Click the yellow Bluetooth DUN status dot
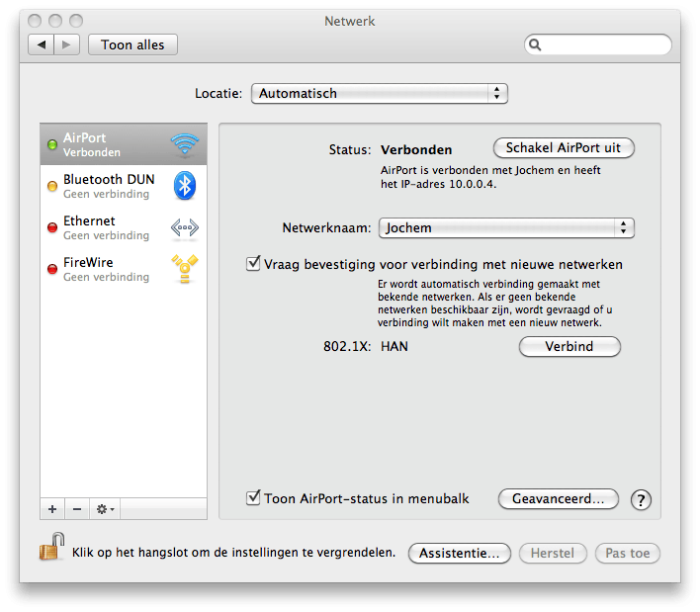This screenshot has height=612, width=700. point(52,186)
